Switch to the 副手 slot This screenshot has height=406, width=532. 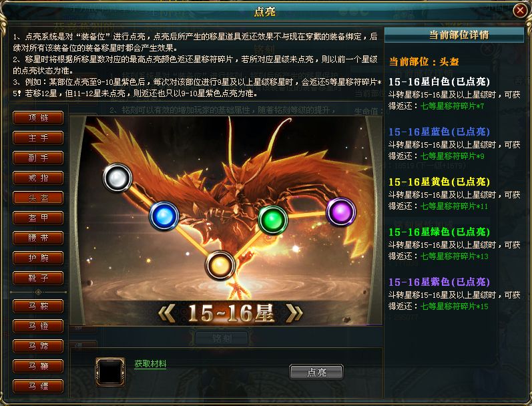coord(38,158)
